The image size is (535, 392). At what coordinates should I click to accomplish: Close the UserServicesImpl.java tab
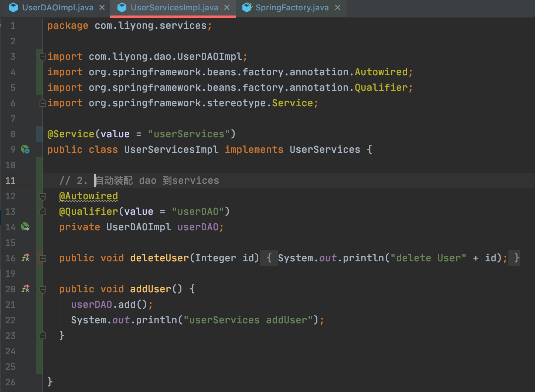[227, 7]
